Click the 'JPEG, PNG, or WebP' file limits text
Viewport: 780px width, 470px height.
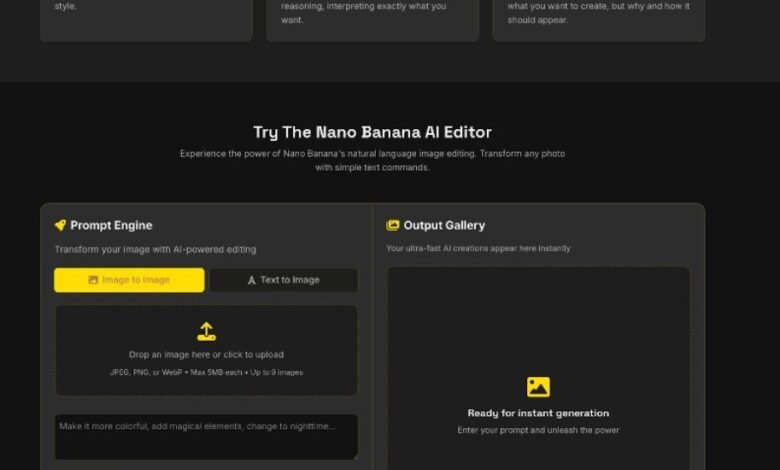point(206,372)
